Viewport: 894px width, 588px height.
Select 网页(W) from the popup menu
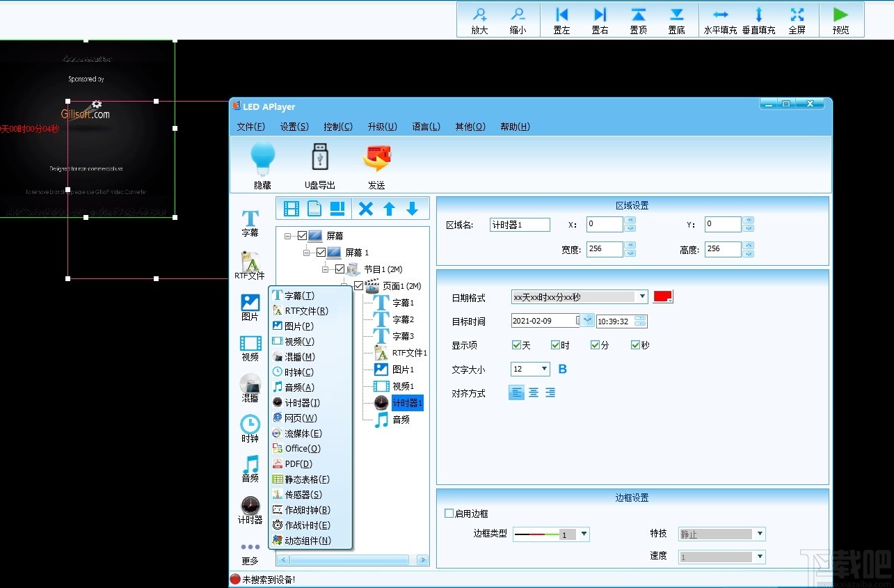301,418
